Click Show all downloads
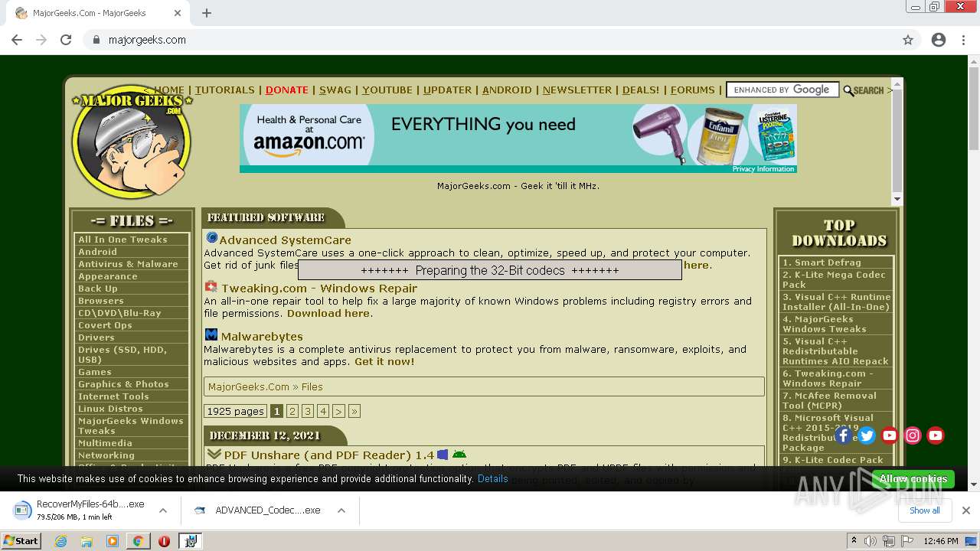 click(x=924, y=510)
